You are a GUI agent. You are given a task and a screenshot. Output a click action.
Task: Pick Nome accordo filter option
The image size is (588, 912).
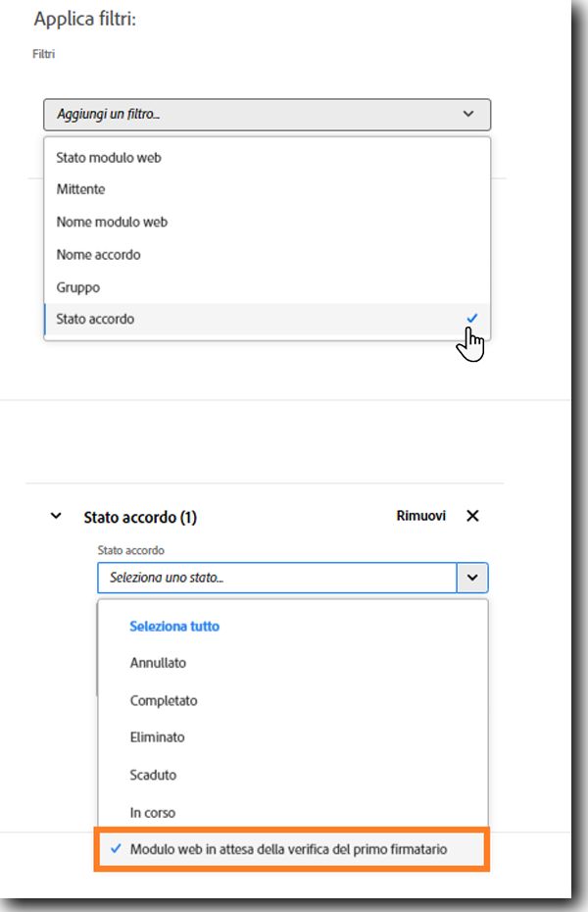pos(98,254)
